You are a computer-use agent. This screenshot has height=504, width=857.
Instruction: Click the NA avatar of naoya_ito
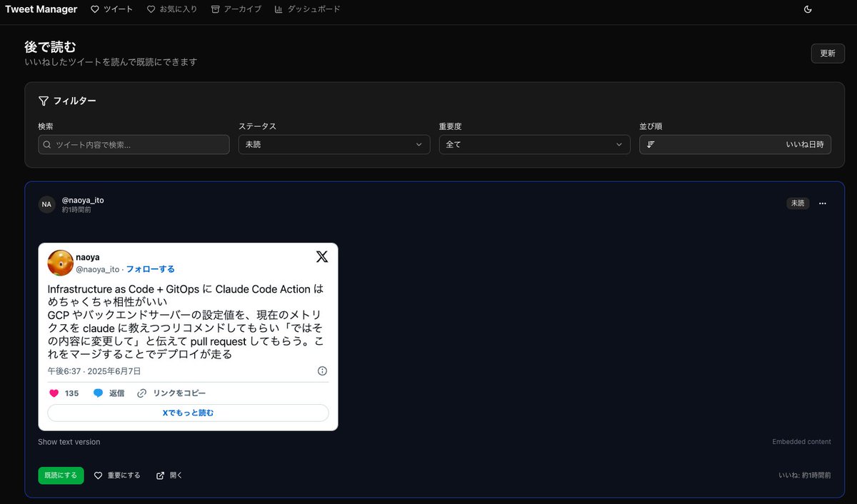(x=46, y=204)
